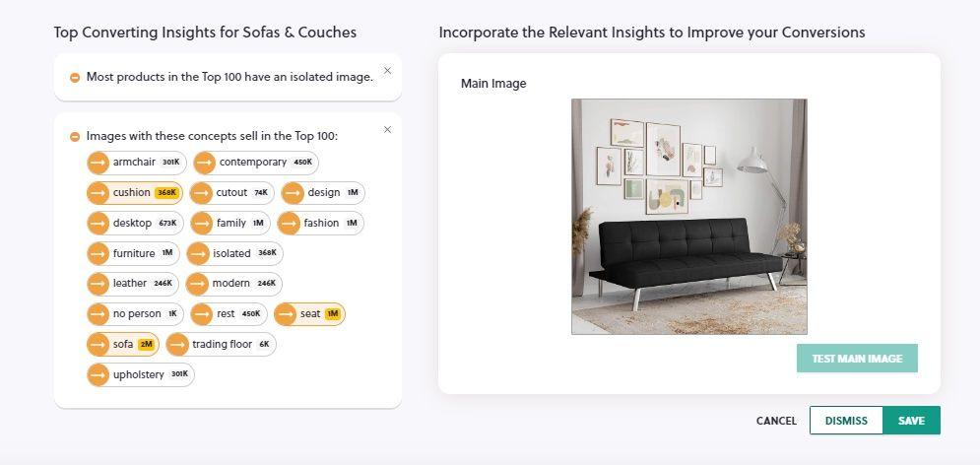Click the arrow icon on desktop chip
This screenshot has width=980, height=465.
(98, 223)
